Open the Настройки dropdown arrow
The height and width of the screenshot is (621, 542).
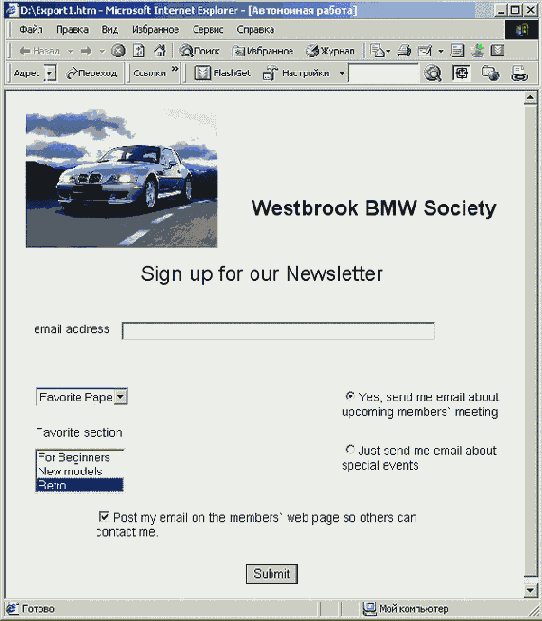click(342, 74)
